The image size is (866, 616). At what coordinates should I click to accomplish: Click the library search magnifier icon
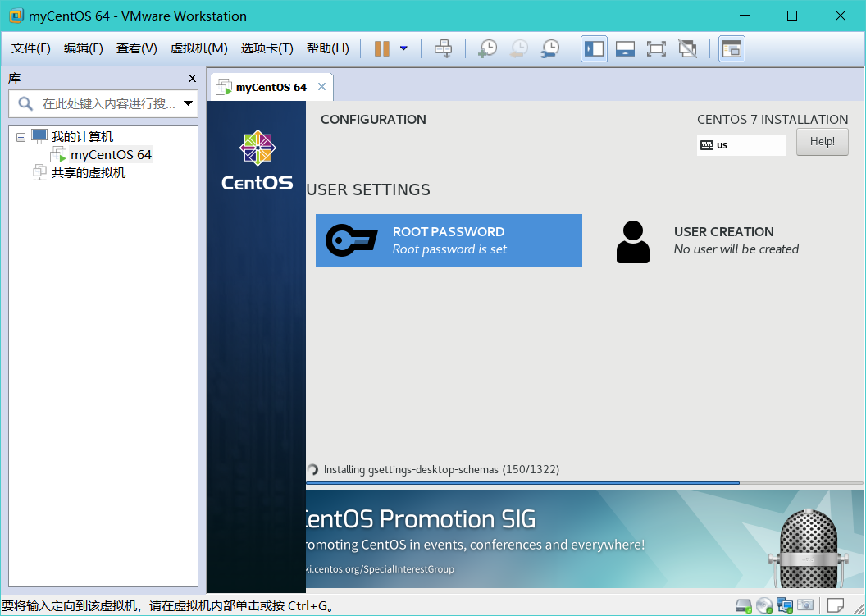coord(25,103)
